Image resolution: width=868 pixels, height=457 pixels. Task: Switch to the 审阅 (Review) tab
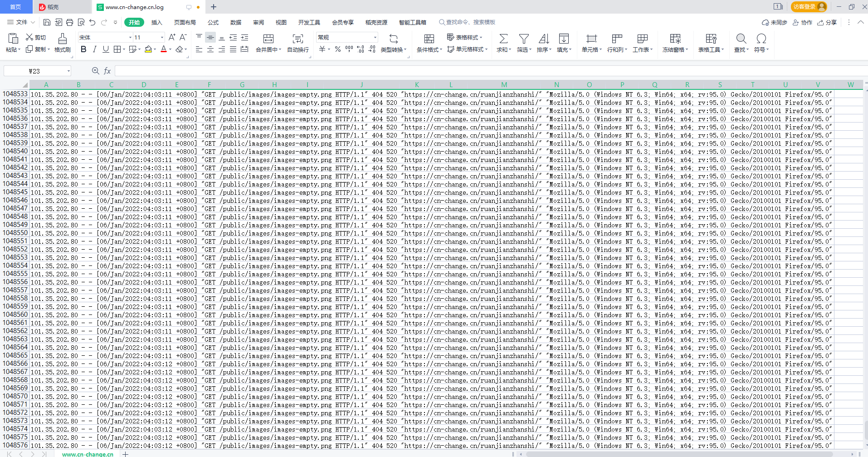click(x=258, y=22)
